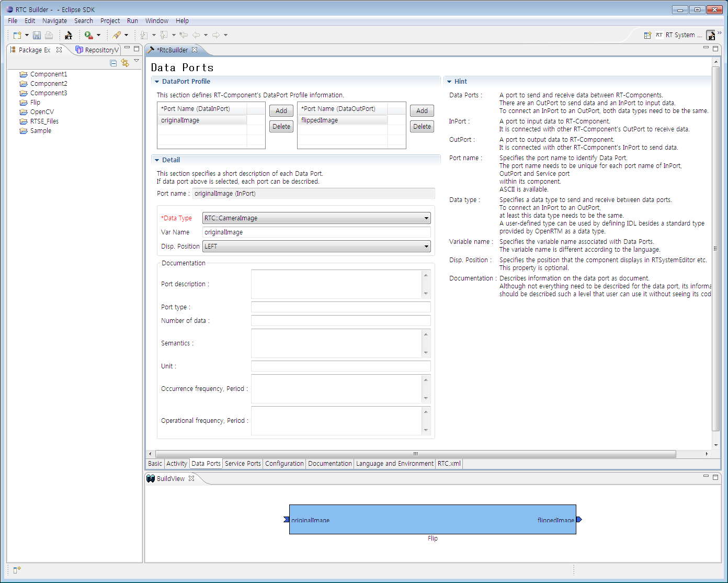728x583 pixels.
Task: Open the External Tools dropdown arrow
Action: click(98, 35)
